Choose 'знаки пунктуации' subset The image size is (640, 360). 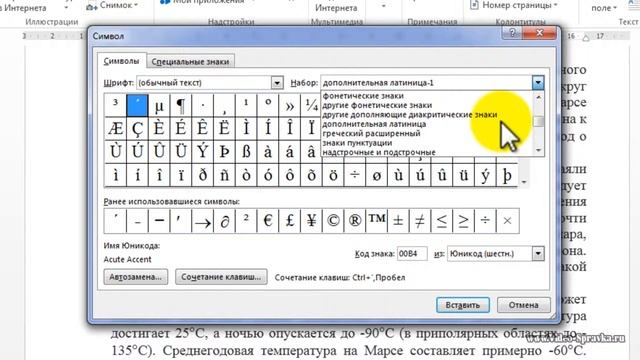click(x=357, y=143)
